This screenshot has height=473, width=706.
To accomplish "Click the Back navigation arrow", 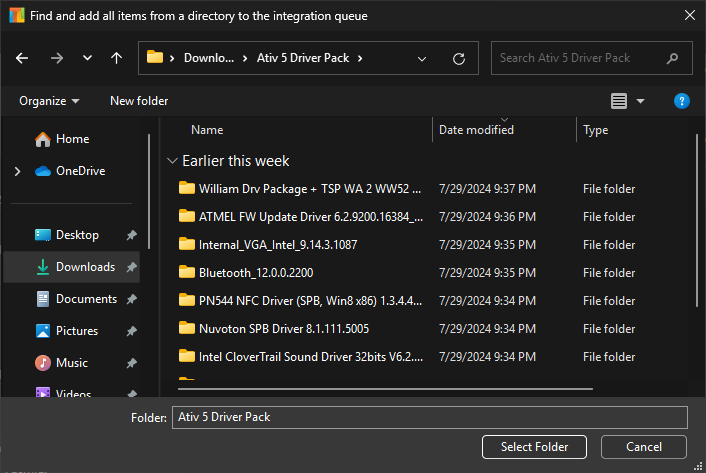I will 22,58.
